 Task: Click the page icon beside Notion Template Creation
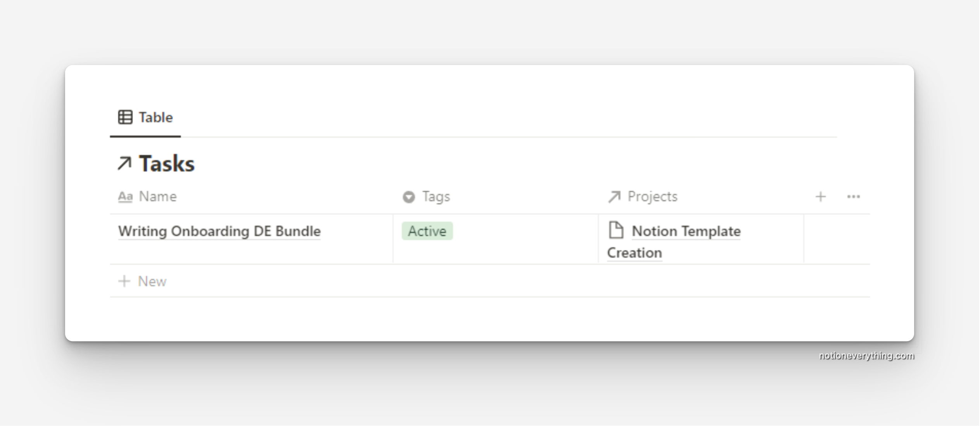pos(616,230)
